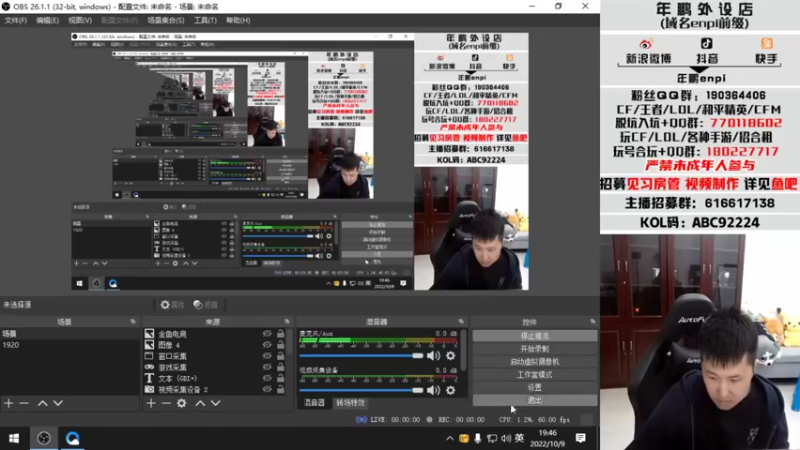The image size is (800, 450).
Task: Open the 视图(V) menu
Action: tap(80, 20)
